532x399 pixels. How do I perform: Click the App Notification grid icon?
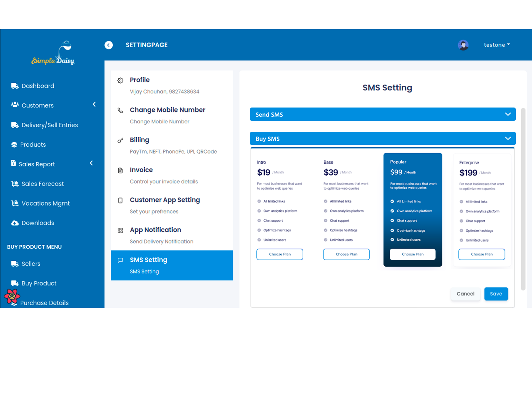[x=120, y=230]
